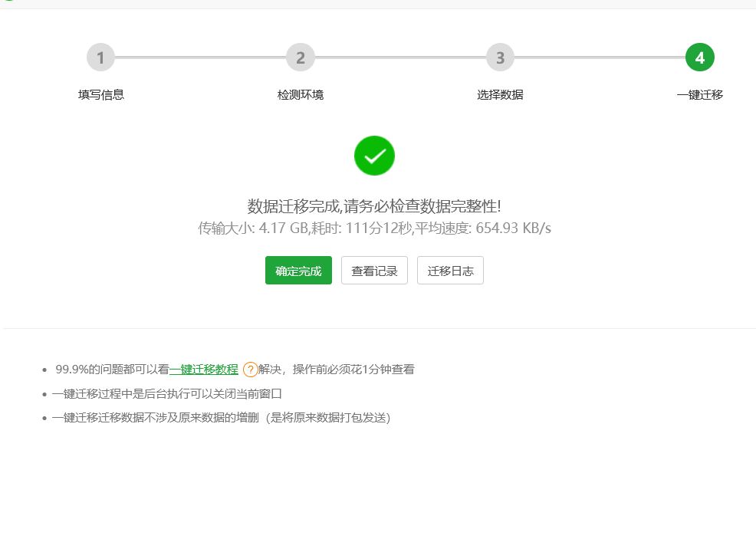Click the large green success checkmark

(373, 156)
